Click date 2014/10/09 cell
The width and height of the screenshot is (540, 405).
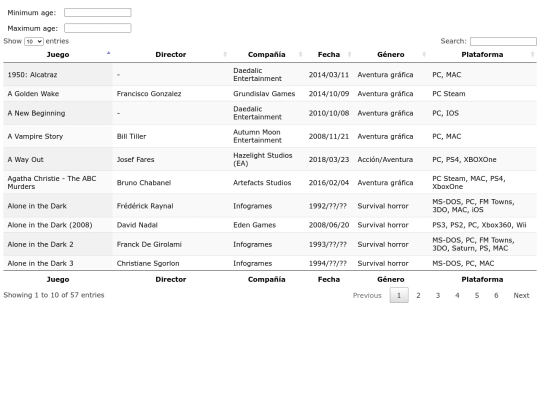329,94
